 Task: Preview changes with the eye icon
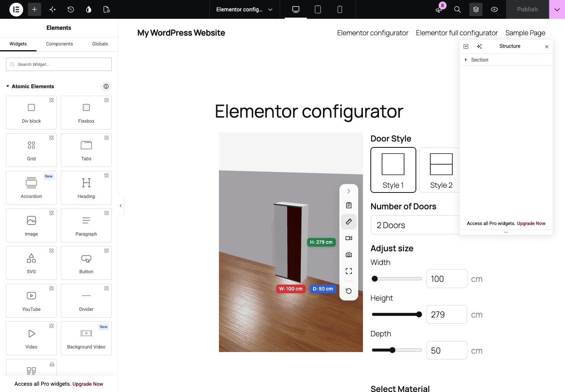(494, 9)
